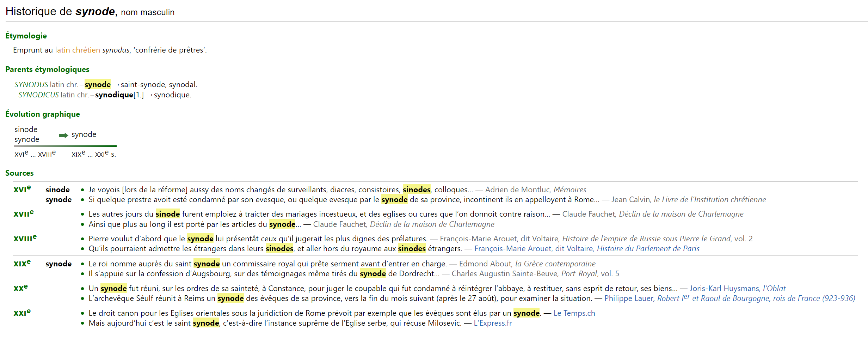Click bold 'sinode' form in XVIe row
Image resolution: width=868 pixels, height=344 pixels.
57,190
